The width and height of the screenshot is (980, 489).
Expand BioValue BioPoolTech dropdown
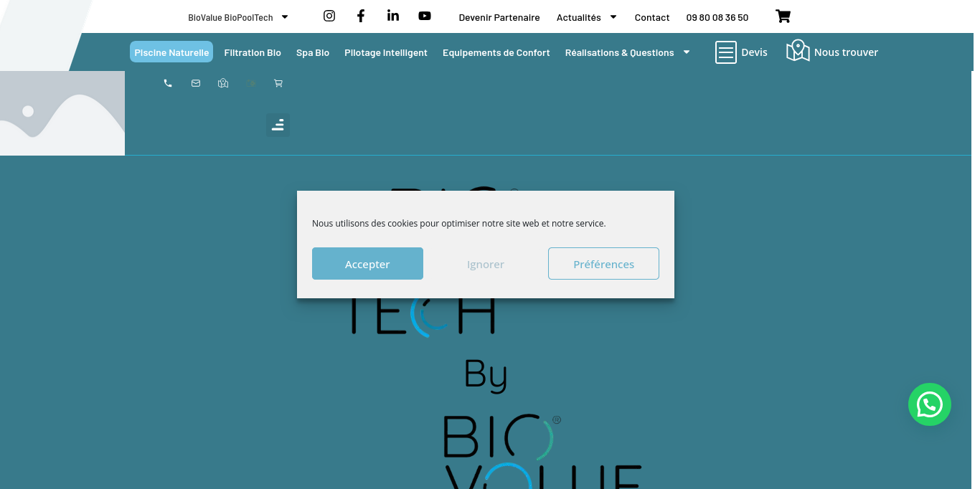[285, 16]
